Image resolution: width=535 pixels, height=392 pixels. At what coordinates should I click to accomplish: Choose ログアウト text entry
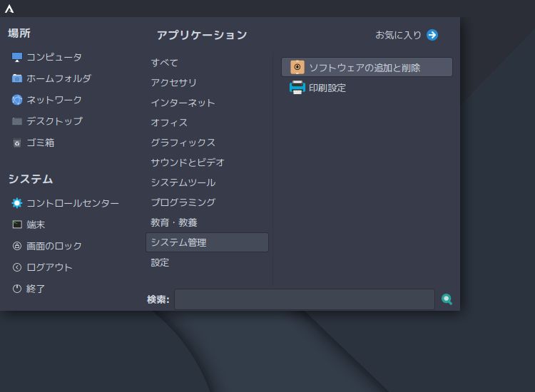(x=49, y=267)
